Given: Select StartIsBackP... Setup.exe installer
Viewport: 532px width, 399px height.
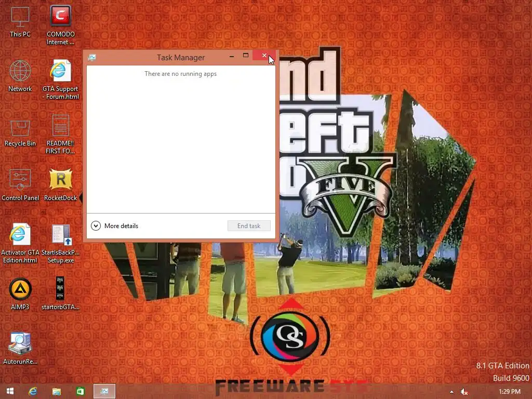Looking at the screenshot, I should click(60, 243).
